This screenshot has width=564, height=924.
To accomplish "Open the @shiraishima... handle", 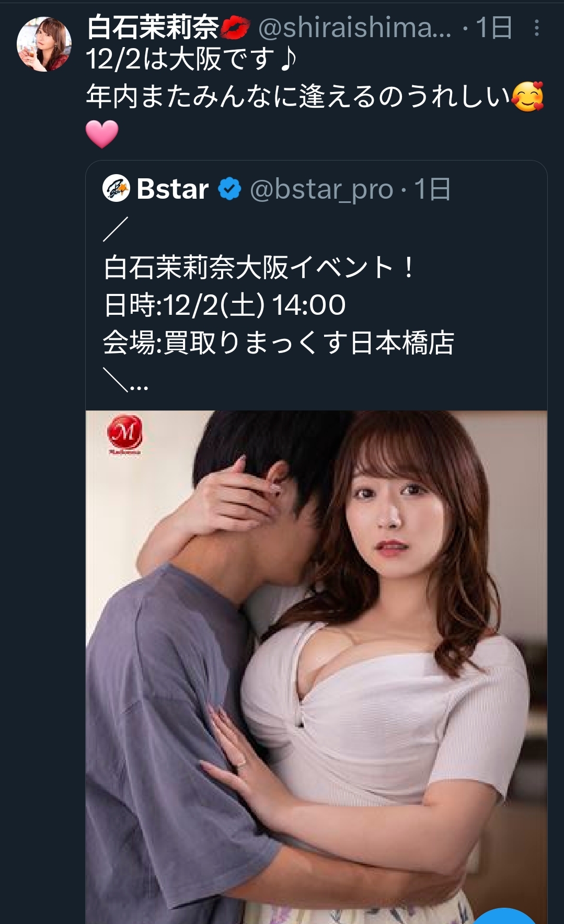I will coord(354,28).
